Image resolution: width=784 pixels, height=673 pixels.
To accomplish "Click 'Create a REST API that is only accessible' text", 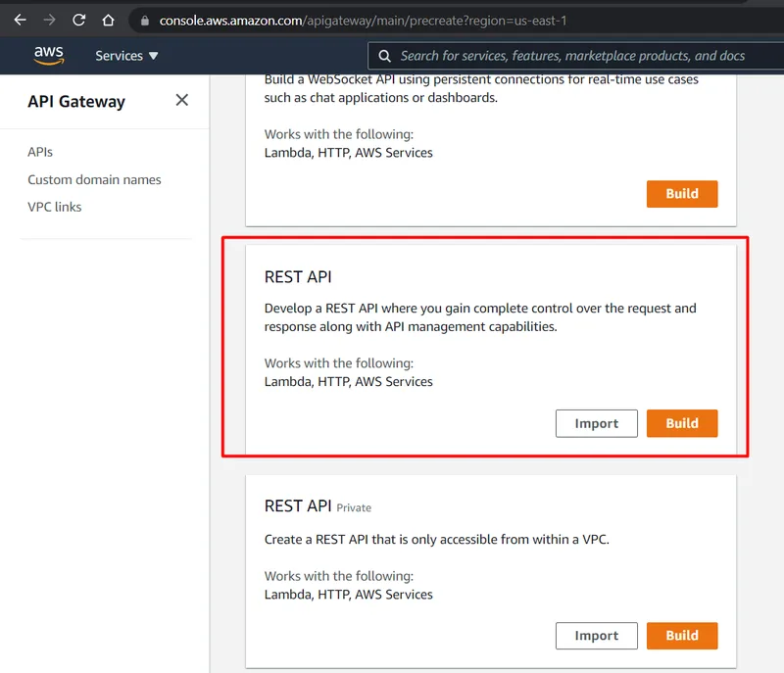I will click(x=436, y=540).
